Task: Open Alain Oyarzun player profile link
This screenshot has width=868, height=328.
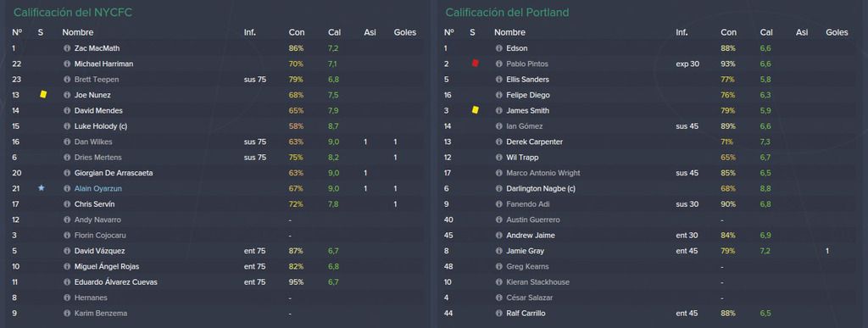Action: tap(98, 189)
